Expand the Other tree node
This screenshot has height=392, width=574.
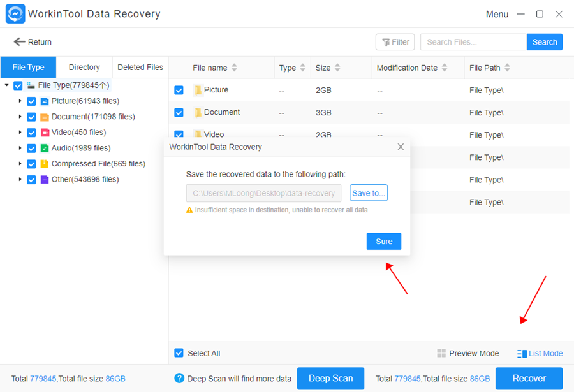pos(20,179)
